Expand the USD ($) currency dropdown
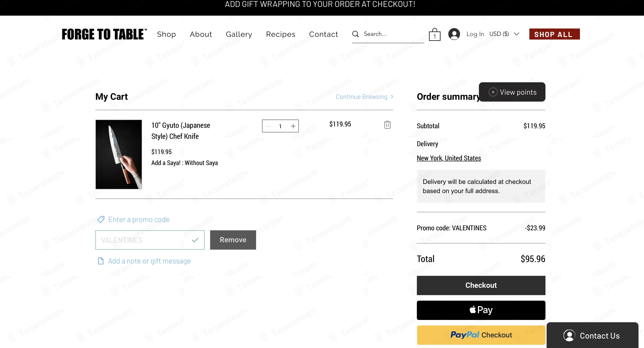The height and width of the screenshot is (348, 644). [504, 34]
